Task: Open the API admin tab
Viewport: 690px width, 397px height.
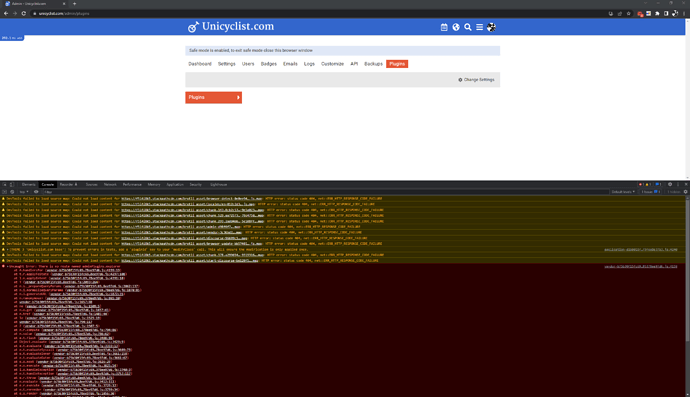Action: click(x=354, y=64)
